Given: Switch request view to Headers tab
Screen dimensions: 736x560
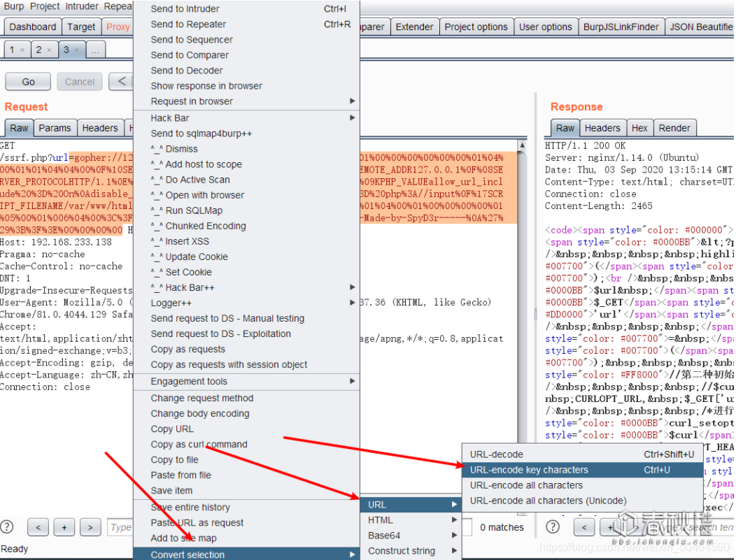Looking at the screenshot, I should tap(100, 128).
